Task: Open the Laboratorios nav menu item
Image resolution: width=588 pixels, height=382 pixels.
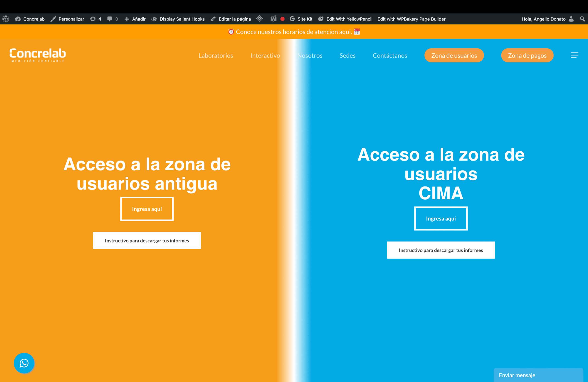Action: (216, 56)
